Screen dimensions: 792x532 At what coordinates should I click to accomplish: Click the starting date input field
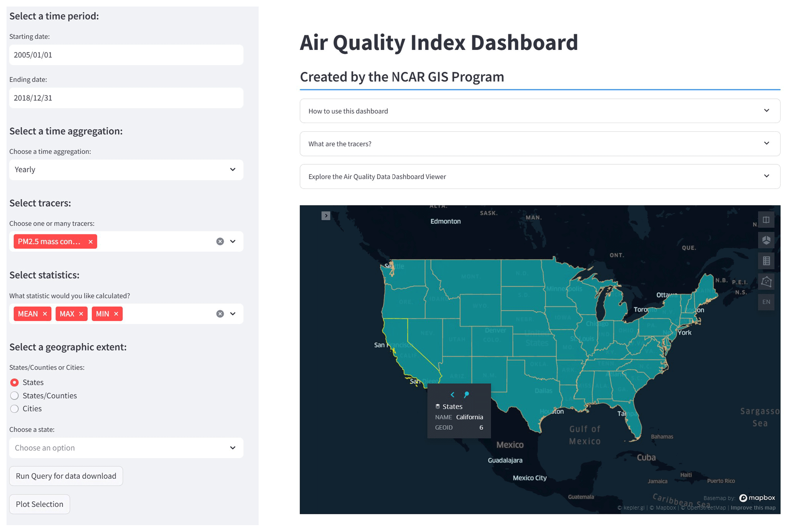point(126,55)
